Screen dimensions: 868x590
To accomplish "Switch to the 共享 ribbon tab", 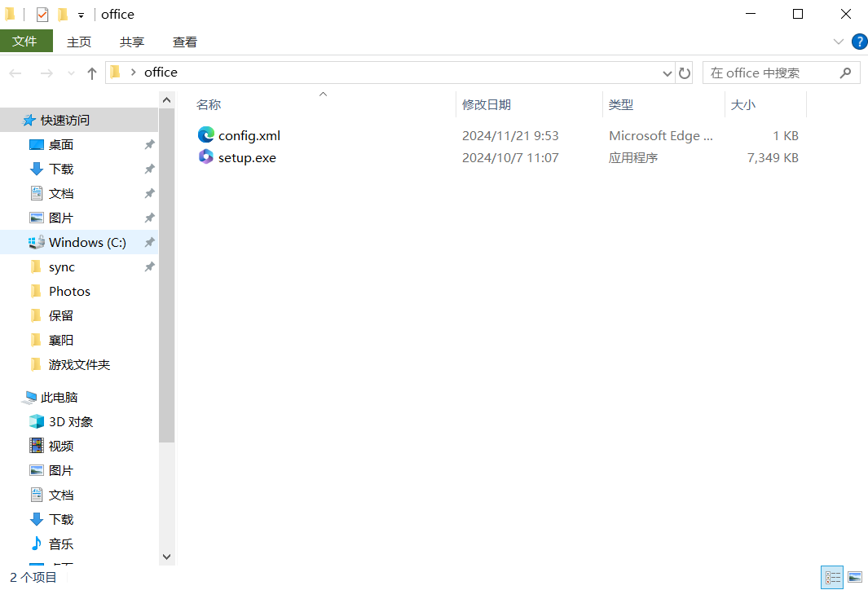I will 132,42.
